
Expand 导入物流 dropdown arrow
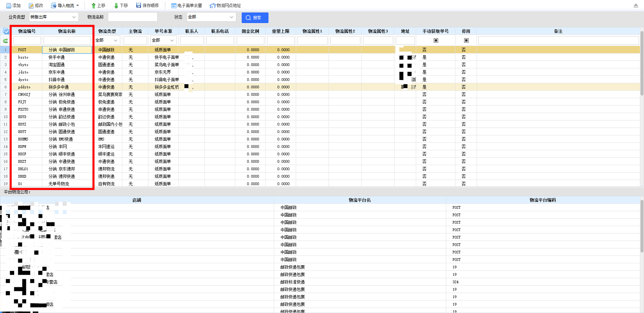[x=77, y=6]
